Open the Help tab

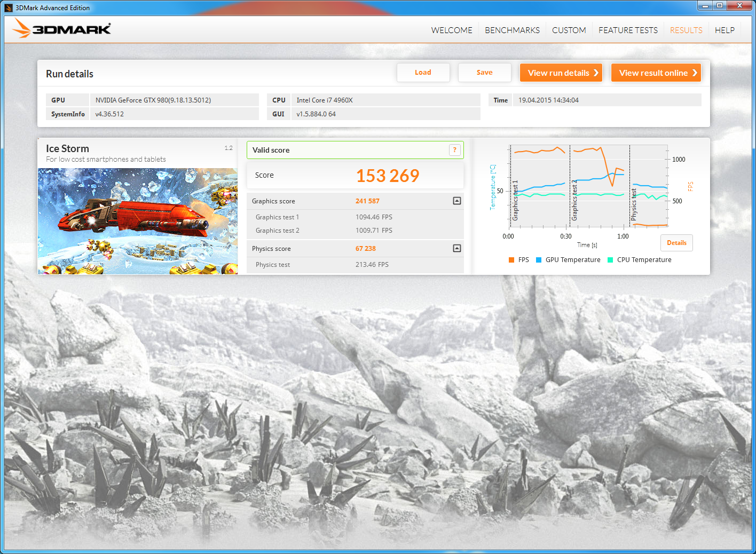tap(724, 30)
